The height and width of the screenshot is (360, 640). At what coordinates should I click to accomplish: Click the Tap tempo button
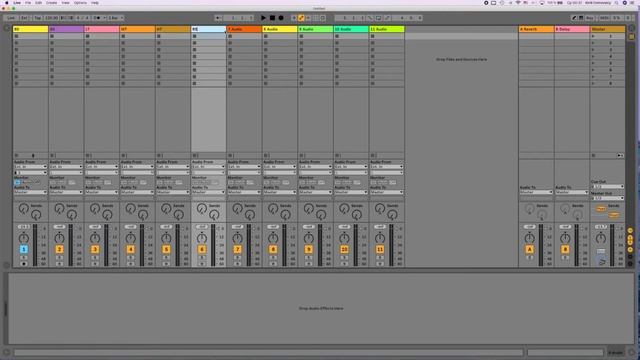(x=38, y=18)
